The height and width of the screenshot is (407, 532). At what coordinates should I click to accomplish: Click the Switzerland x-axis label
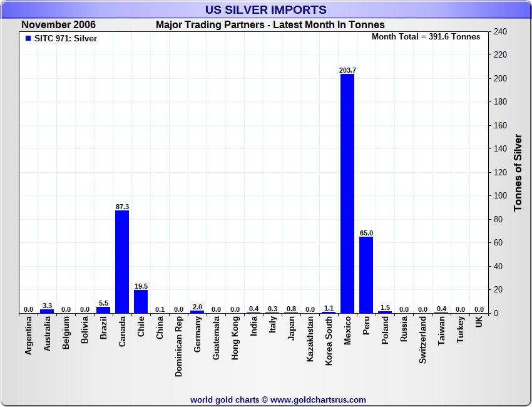[x=423, y=340]
